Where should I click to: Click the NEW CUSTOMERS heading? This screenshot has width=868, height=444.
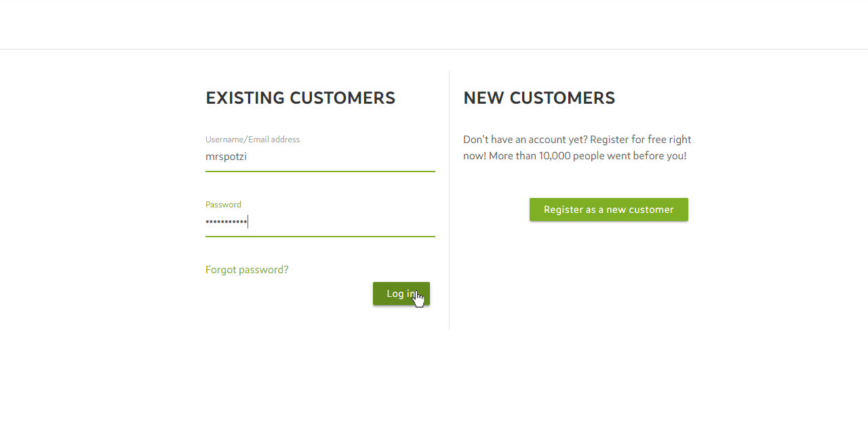[x=539, y=98]
